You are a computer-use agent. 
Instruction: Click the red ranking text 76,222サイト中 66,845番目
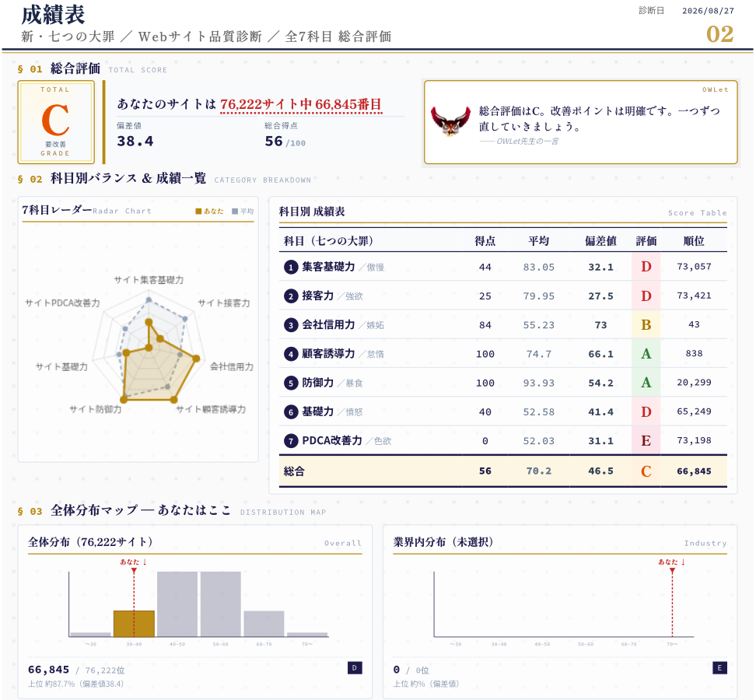click(x=301, y=104)
